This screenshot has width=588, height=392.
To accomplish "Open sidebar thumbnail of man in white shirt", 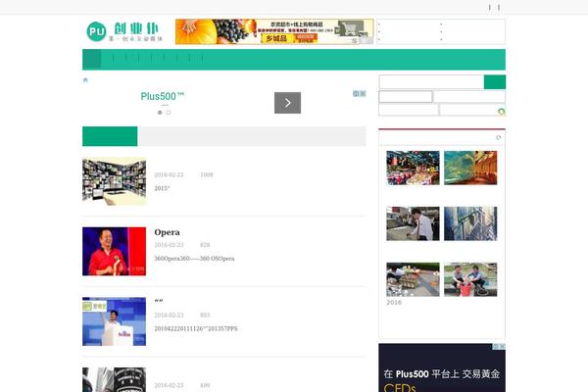I will tap(413, 223).
